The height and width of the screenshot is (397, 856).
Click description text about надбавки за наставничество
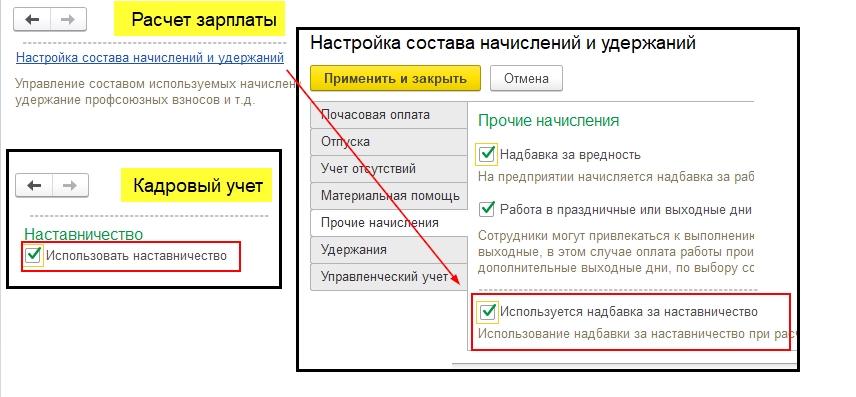[637, 334]
